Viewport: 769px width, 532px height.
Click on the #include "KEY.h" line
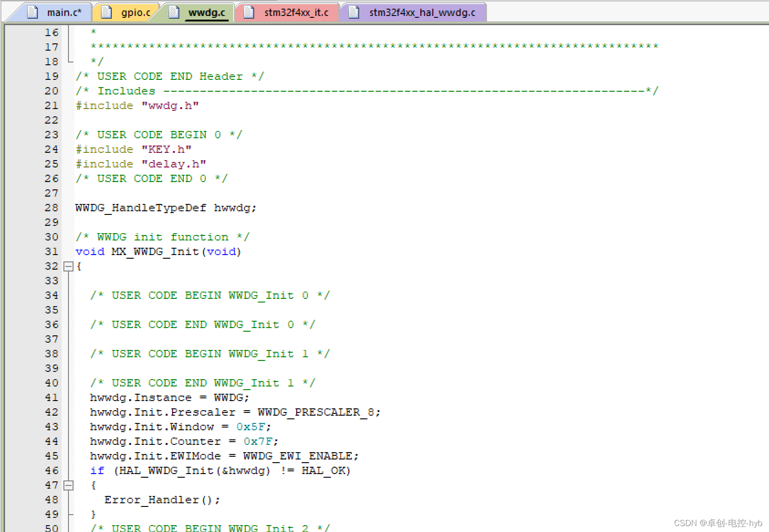coord(133,150)
